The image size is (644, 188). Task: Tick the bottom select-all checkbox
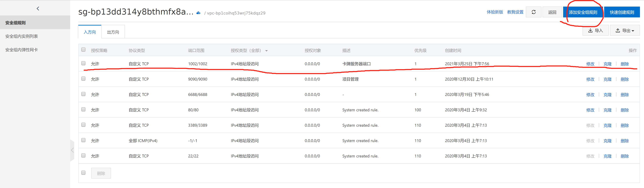(x=84, y=173)
